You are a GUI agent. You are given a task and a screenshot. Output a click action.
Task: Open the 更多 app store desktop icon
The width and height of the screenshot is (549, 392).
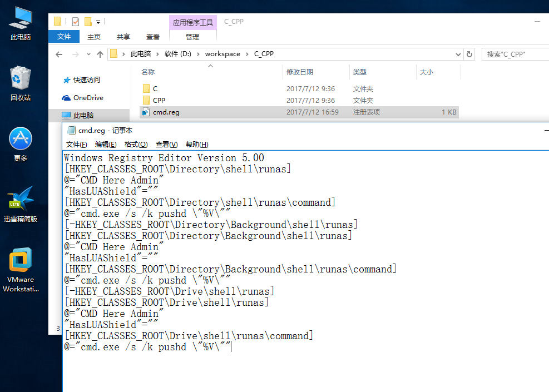coord(21,144)
